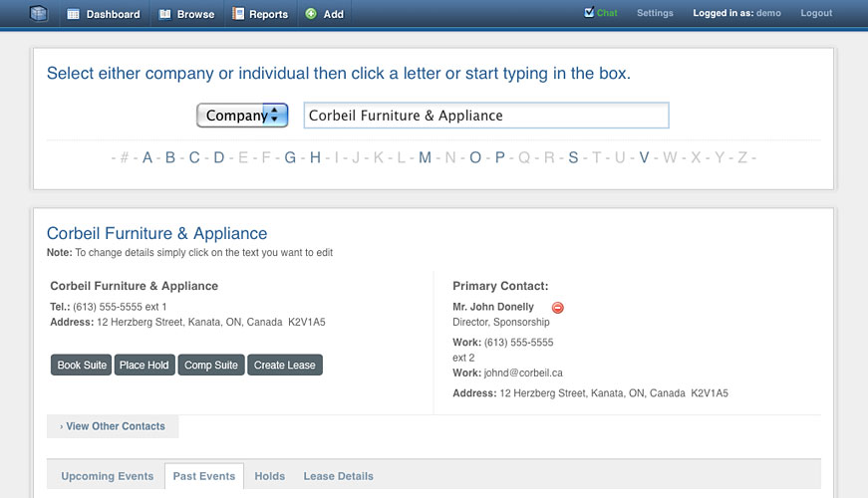868x498 pixels.
Task: Filter by letter G
Action: [x=290, y=157]
